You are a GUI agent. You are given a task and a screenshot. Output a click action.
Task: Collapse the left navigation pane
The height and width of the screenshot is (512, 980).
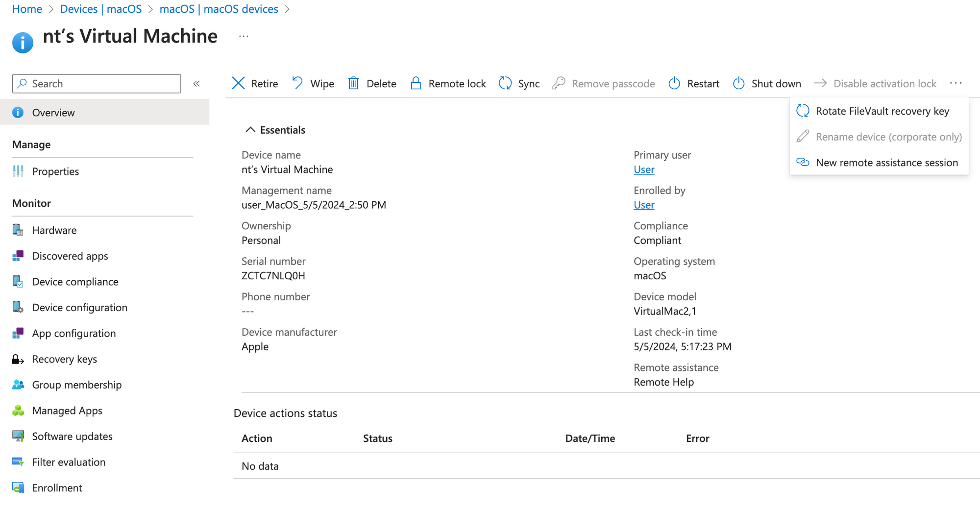click(x=196, y=83)
